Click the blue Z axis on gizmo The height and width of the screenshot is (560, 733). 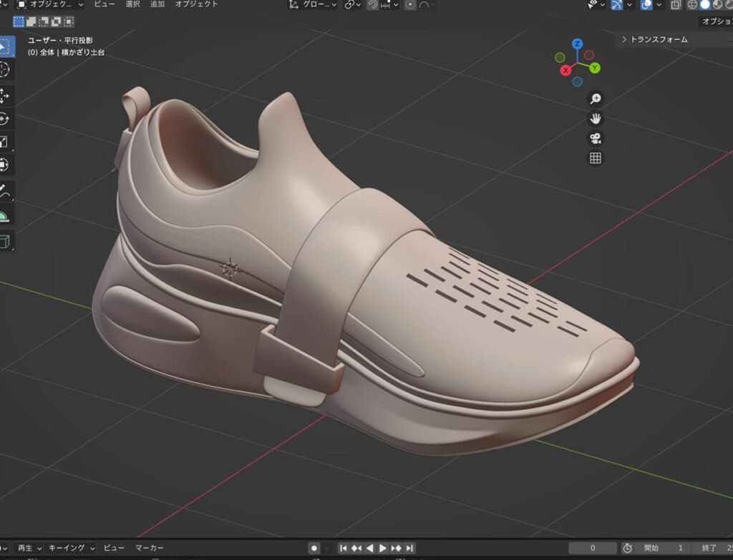(578, 44)
